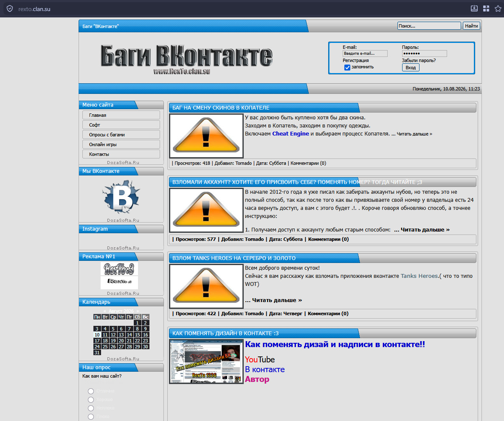Click the Найти search button
Screen dimensions: 504x421
pyautogui.click(x=471, y=26)
